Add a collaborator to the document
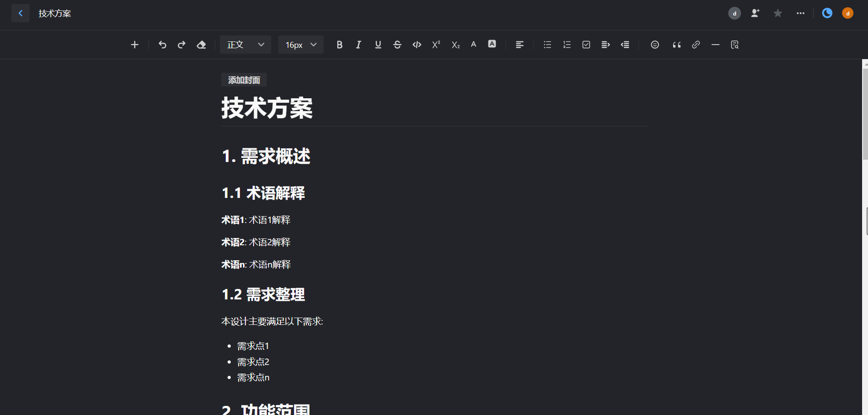Screen dimensions: 868x415 (x=755, y=13)
